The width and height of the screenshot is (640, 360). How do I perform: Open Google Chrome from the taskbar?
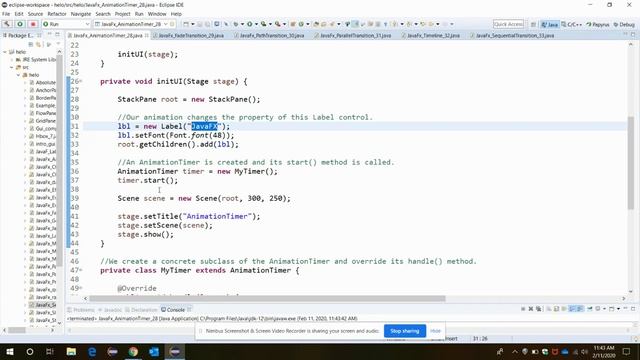point(133,351)
